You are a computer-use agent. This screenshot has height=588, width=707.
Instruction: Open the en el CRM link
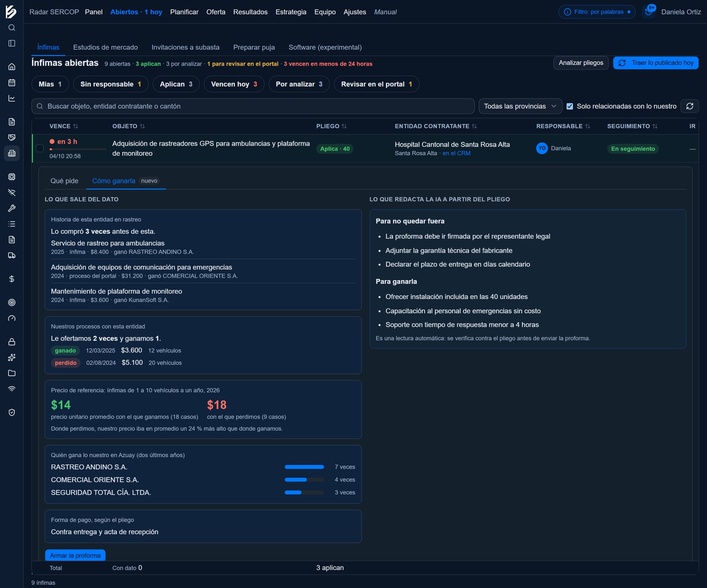click(x=456, y=153)
